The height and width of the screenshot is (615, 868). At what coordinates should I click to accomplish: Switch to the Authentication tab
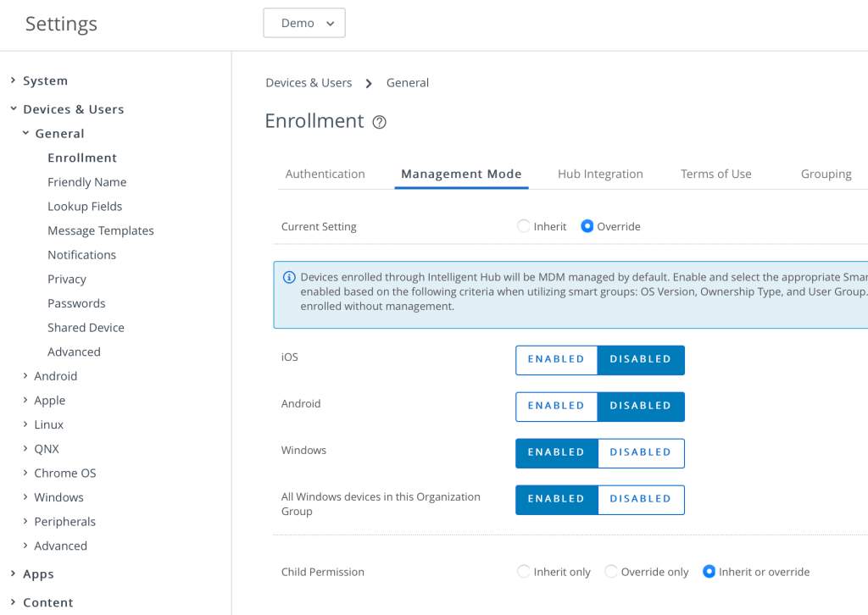tap(325, 174)
